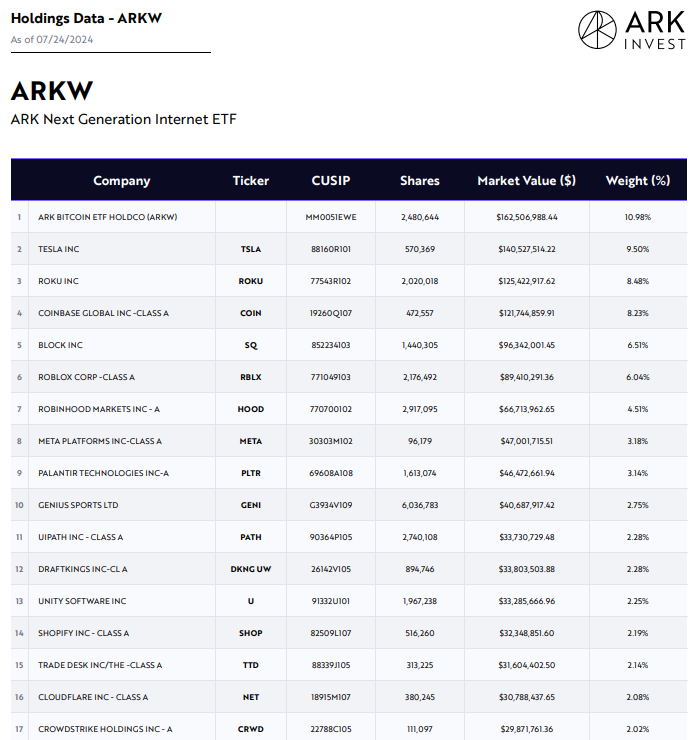Select UIPATH INC - CLASS A
This screenshot has height=740, width=692.
81,537
